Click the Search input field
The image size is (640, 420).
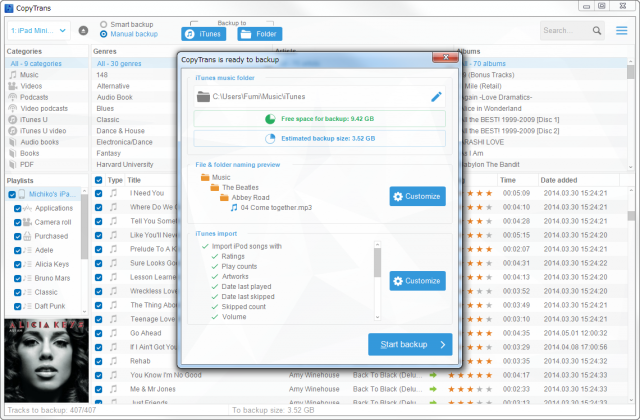tap(566, 31)
